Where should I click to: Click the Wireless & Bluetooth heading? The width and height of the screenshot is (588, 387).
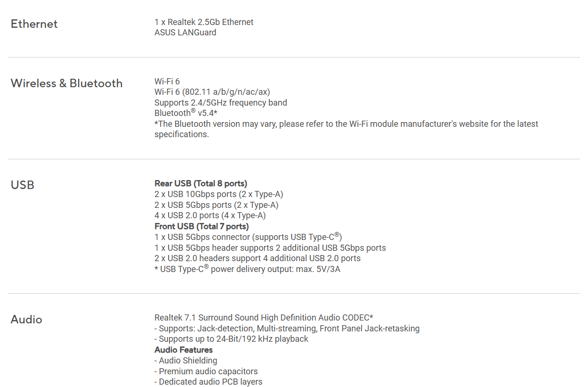[x=66, y=83]
